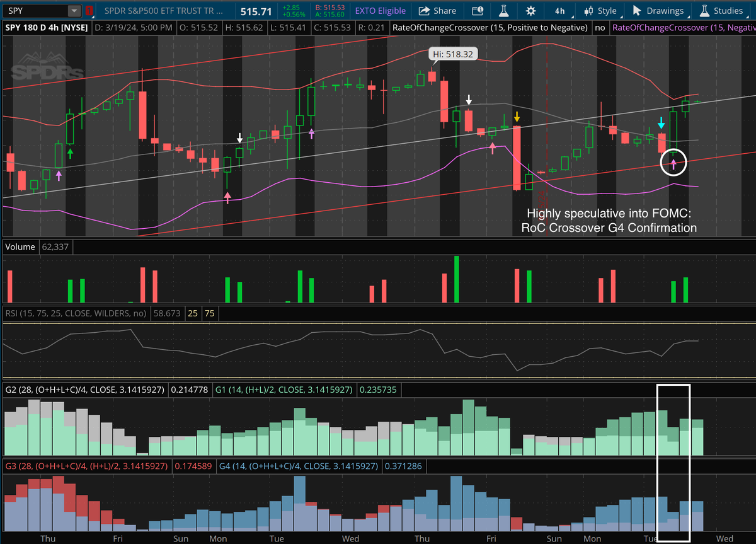Screen dimensions: 756x544
Task: Click the SPY 180 D 4h [NYSE] chart label
Action: coord(46,28)
